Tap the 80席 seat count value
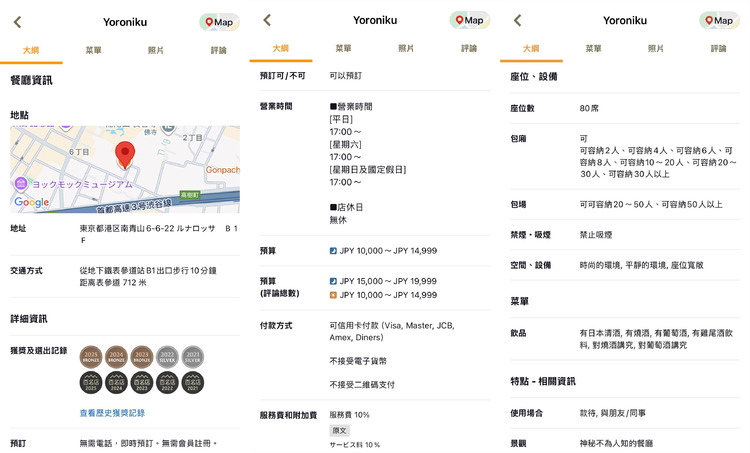The height and width of the screenshot is (453, 750). click(589, 109)
